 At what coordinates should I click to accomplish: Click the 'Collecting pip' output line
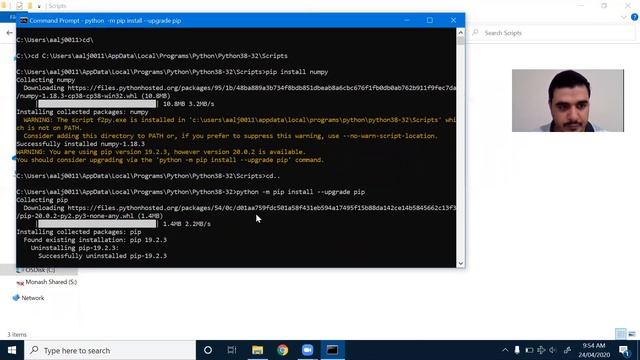click(x=42, y=200)
